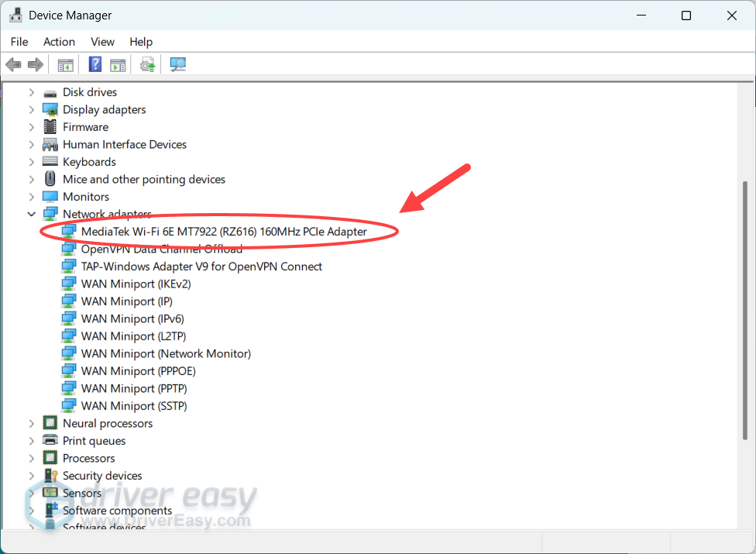Click the Monitors icon
Image resolution: width=756 pixels, height=554 pixels.
click(x=50, y=197)
